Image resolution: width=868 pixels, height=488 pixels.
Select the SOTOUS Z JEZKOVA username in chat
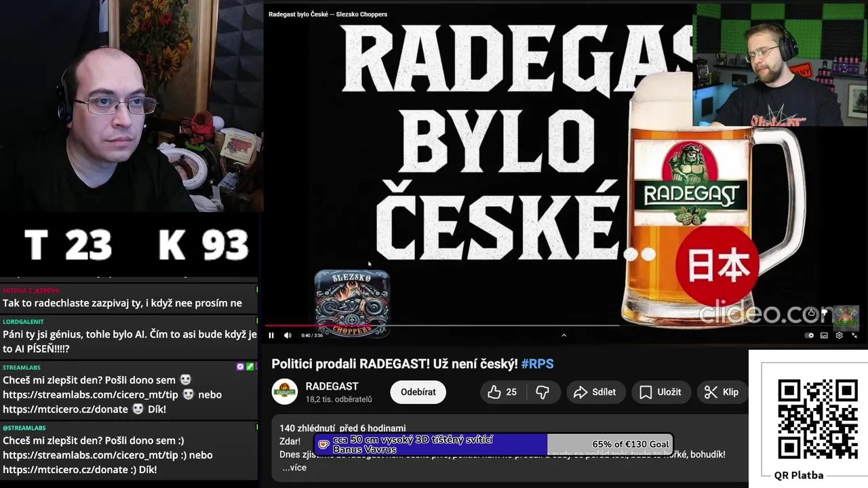[31, 290]
